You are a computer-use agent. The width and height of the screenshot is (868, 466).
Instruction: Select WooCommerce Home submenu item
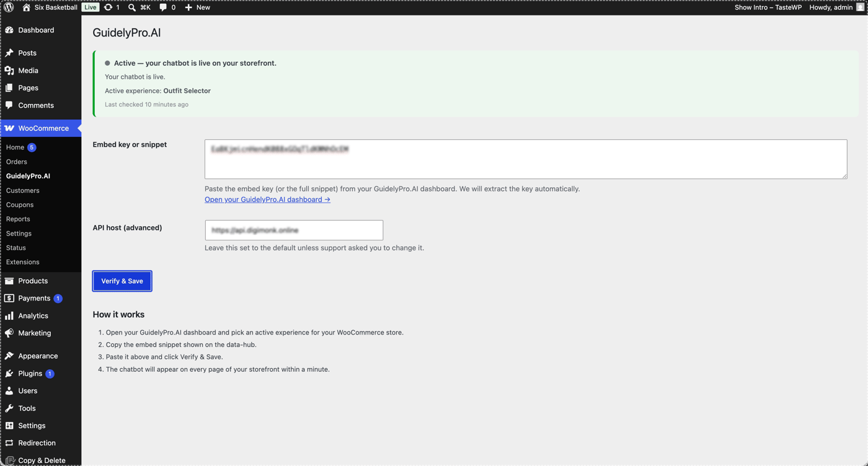pyautogui.click(x=15, y=147)
